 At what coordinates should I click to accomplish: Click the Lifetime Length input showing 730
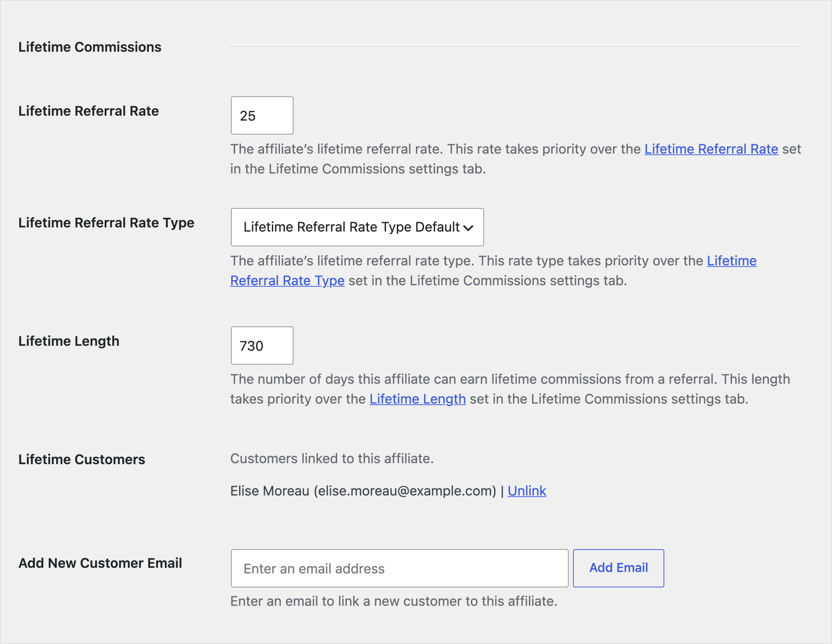(x=262, y=346)
